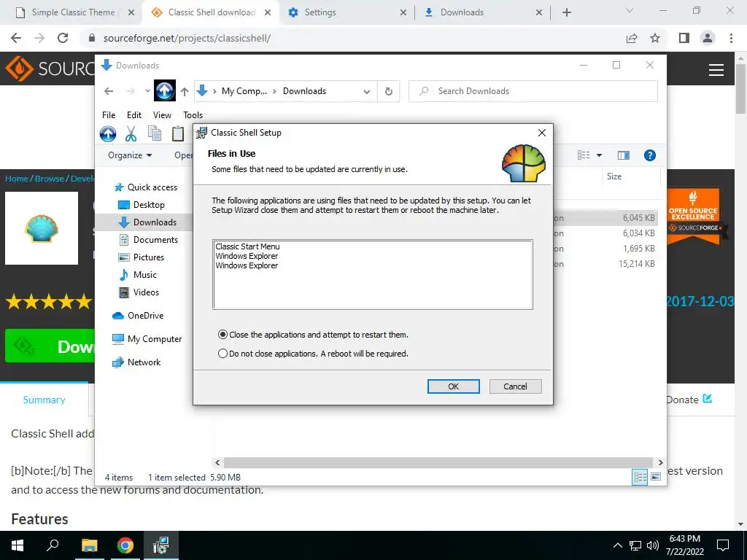Click Cancel in Classic Shell Setup dialog
Viewport: 747px width, 560px height.
pos(515,386)
